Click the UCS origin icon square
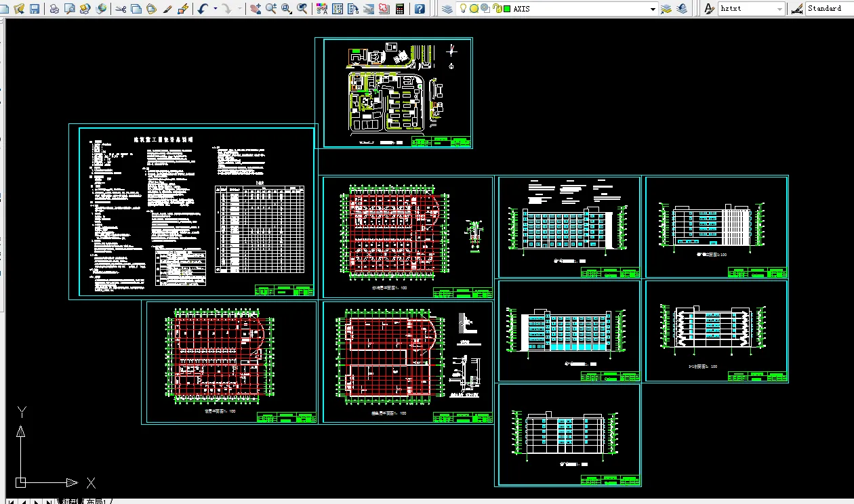The height and width of the screenshot is (504, 854). (x=20, y=482)
